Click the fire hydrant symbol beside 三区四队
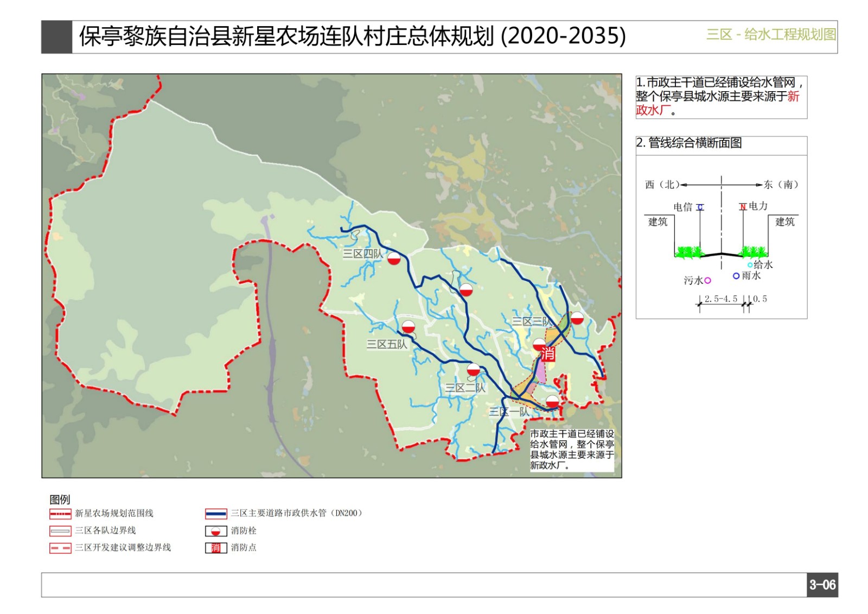Viewport: 868px width, 614px height. pos(394,258)
